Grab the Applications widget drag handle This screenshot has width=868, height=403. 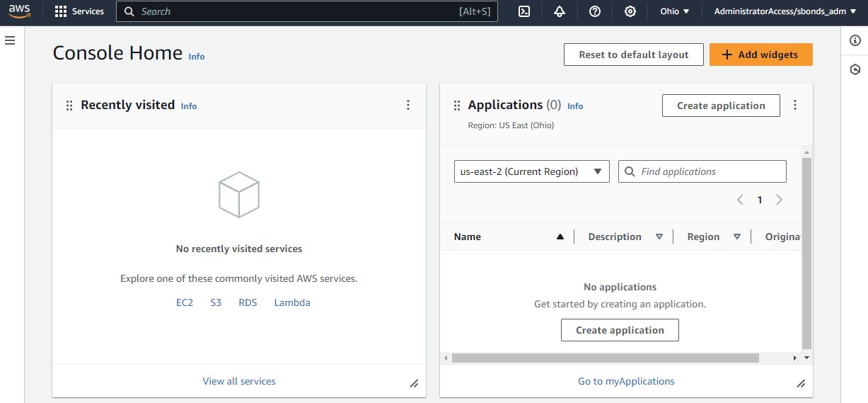click(x=456, y=106)
